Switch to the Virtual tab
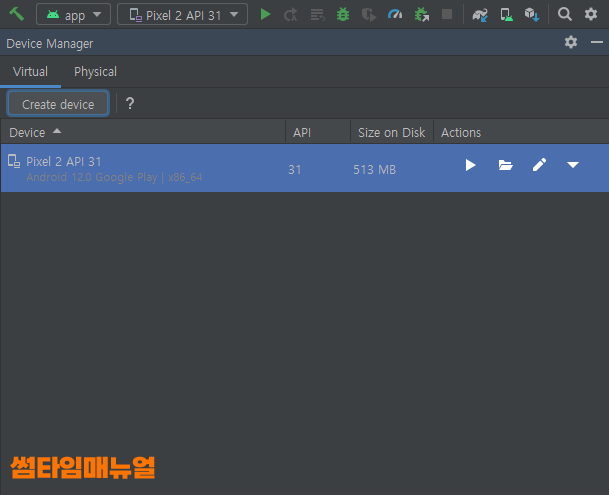The image size is (609, 495). pos(30,71)
